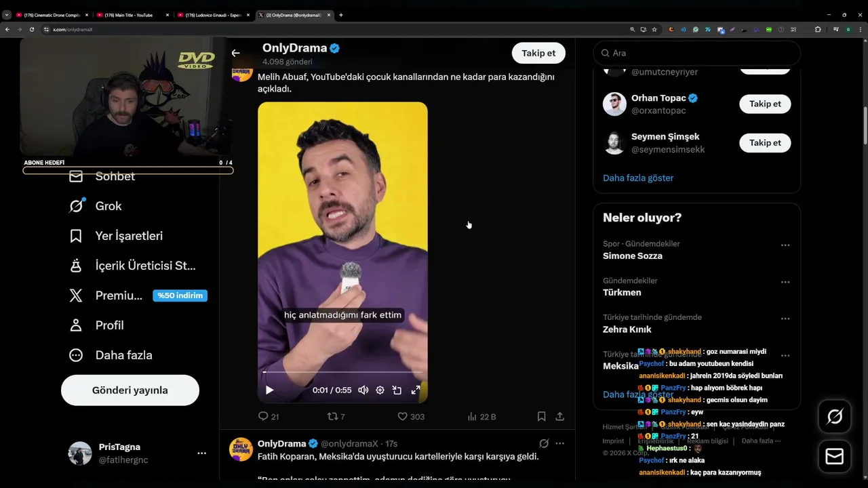Open site information icon in address bar

click(46, 30)
